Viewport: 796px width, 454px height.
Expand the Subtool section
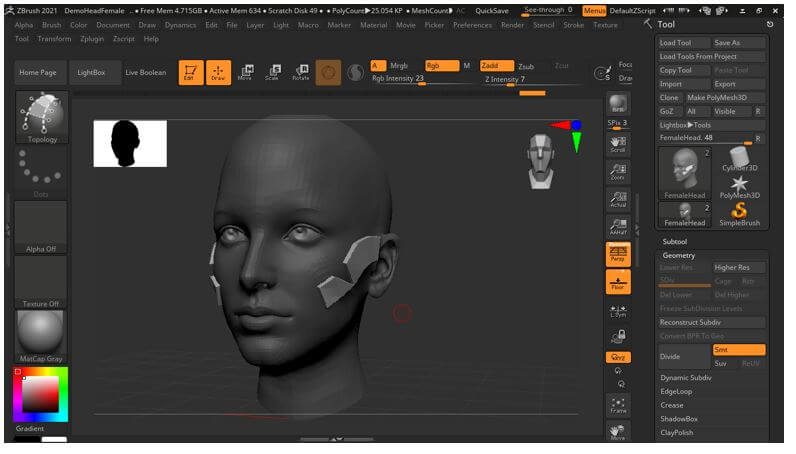pyautogui.click(x=676, y=241)
